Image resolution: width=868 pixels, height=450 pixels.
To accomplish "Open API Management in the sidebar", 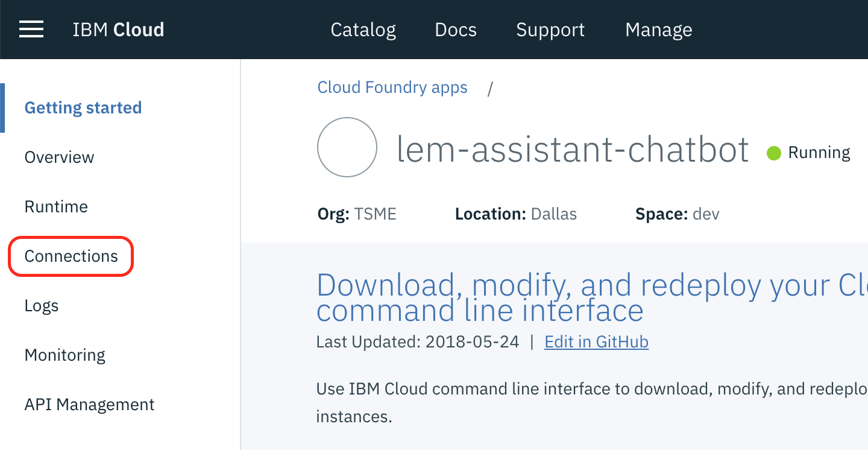I will (x=90, y=405).
